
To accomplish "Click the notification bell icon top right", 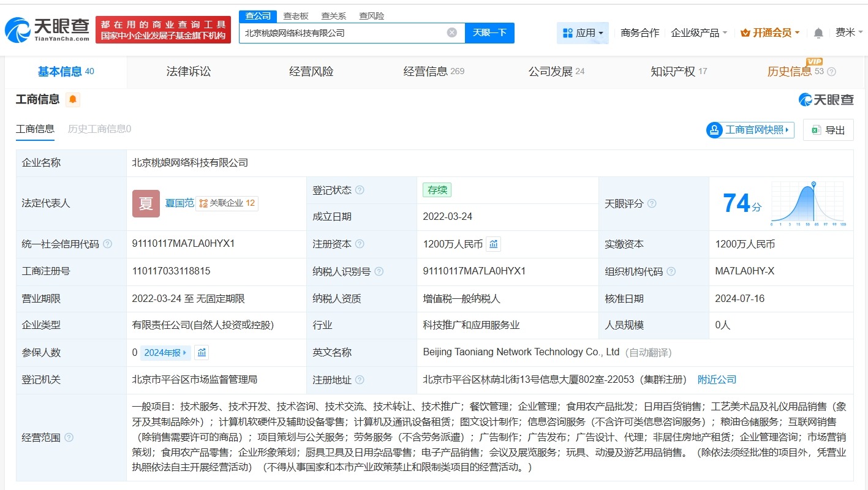I will [x=818, y=32].
